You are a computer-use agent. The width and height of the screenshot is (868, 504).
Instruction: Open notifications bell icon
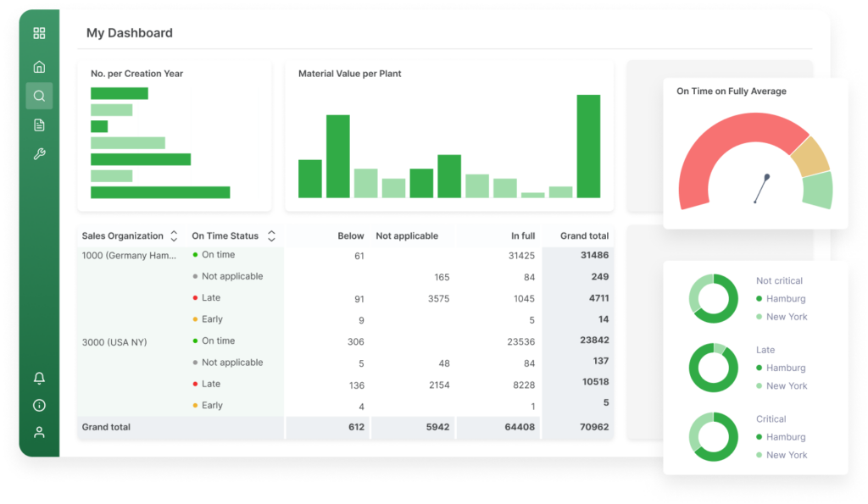tap(39, 378)
